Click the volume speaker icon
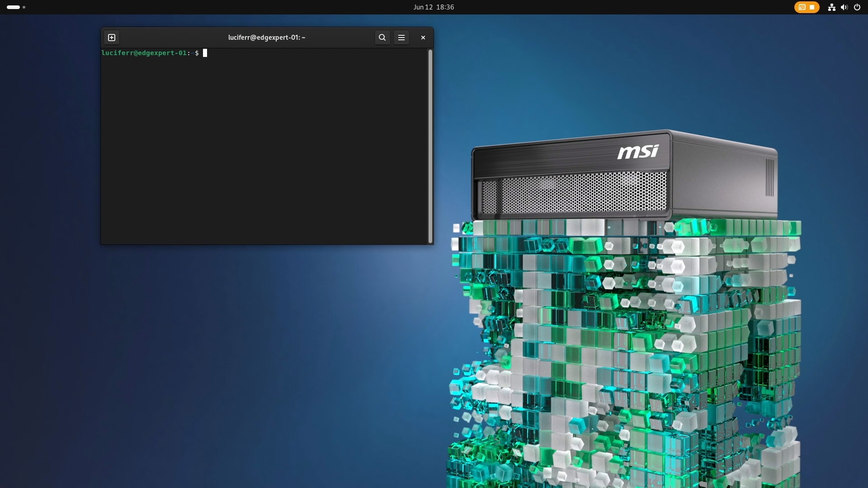The height and width of the screenshot is (488, 868). [844, 7]
